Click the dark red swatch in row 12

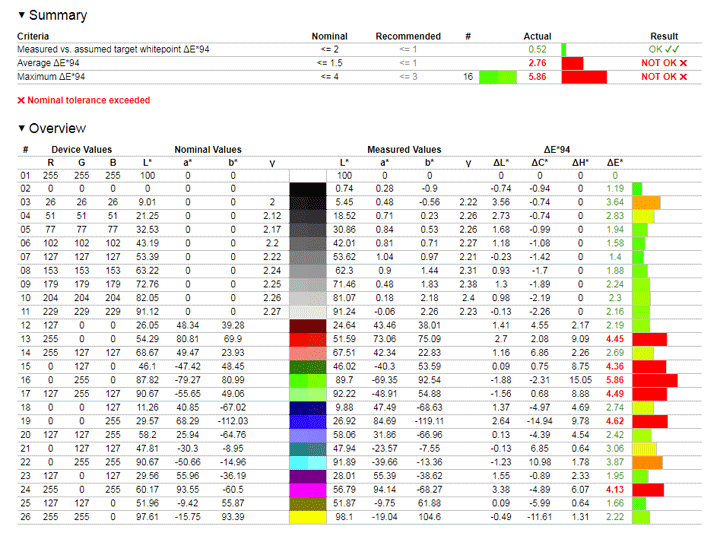308,326
